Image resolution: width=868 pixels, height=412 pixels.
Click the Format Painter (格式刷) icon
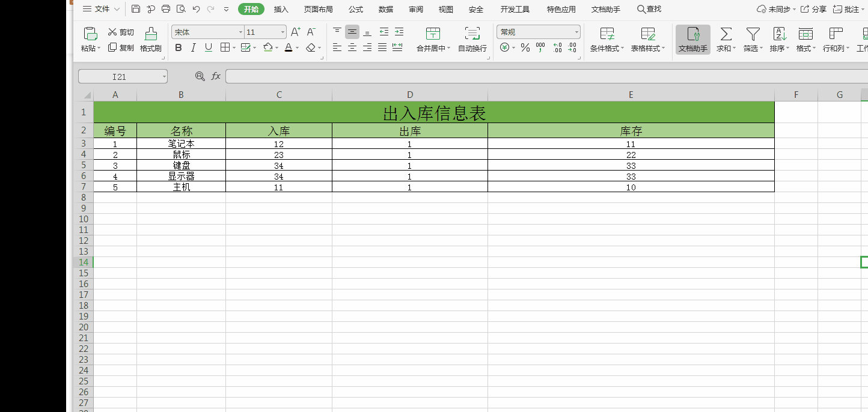tap(151, 34)
